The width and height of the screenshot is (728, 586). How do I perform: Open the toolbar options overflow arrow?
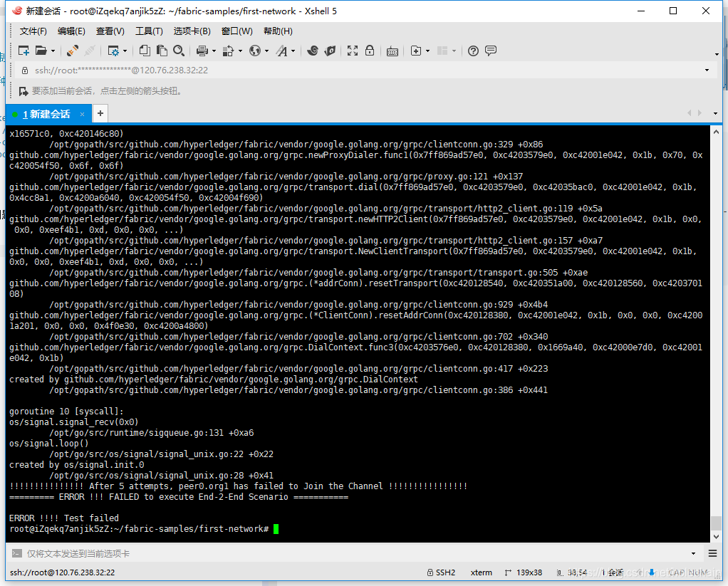[x=717, y=54]
